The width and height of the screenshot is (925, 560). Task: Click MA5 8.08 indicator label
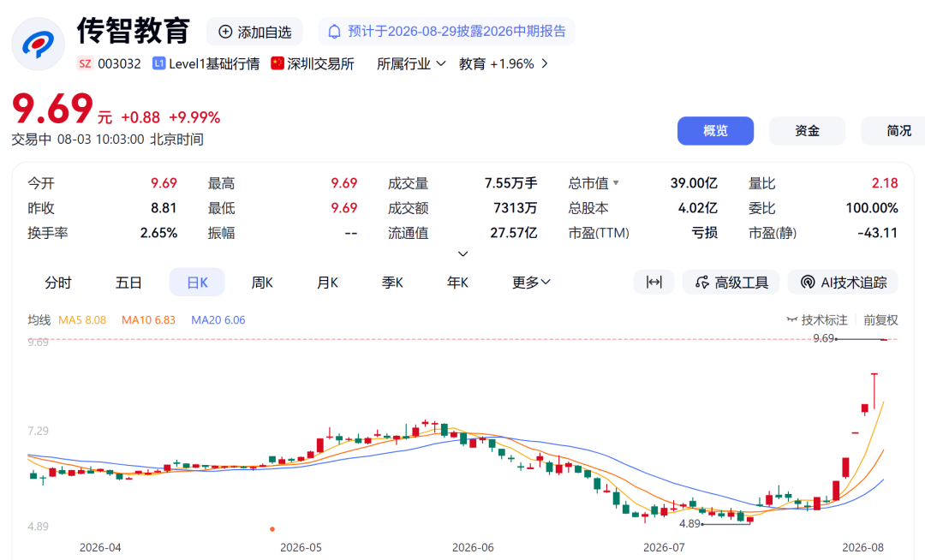(82, 320)
